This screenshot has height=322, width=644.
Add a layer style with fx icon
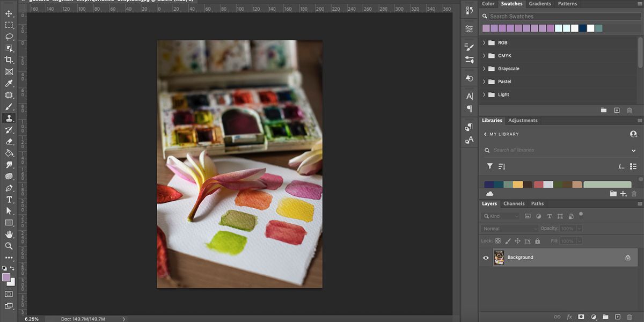(569, 317)
